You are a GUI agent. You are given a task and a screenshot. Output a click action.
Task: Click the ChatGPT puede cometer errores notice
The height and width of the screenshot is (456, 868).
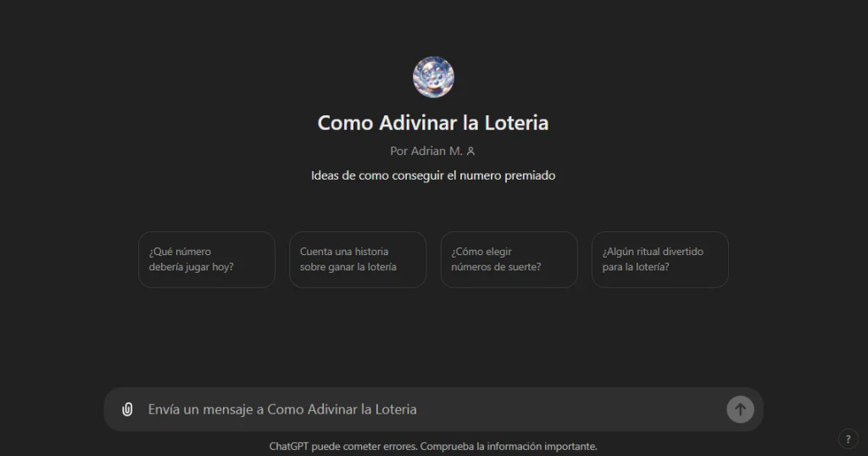[x=342, y=446]
